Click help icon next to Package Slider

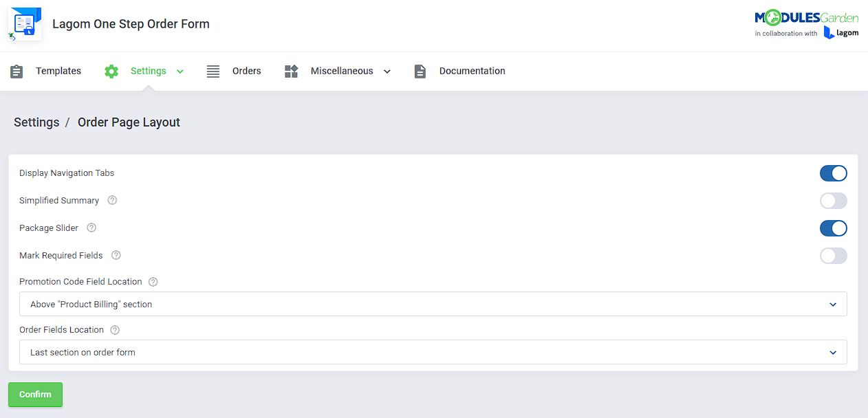91,228
